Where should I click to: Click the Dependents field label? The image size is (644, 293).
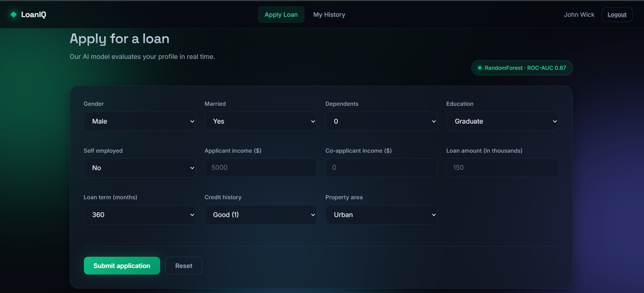(x=342, y=104)
